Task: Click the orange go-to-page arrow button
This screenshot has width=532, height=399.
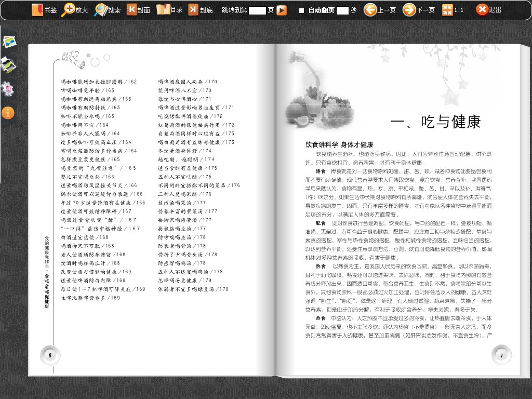Action: coord(282,10)
